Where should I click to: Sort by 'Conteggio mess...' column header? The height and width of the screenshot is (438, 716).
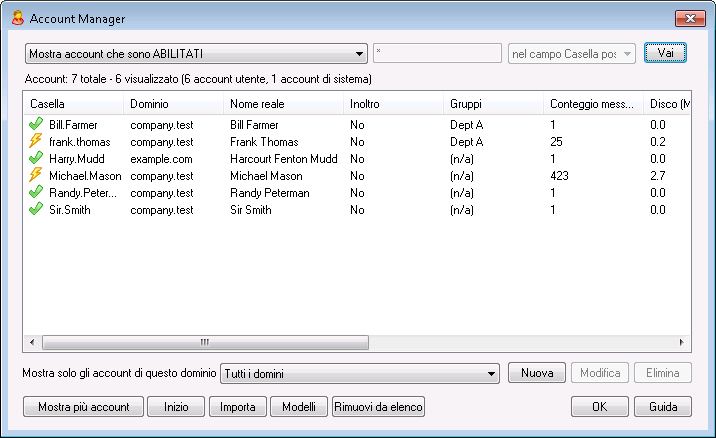[x=594, y=104]
